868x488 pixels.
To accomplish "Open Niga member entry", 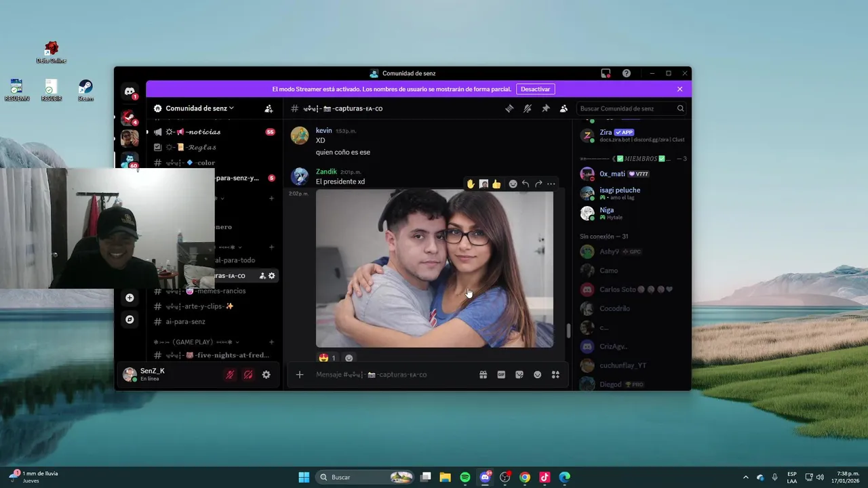I will (632, 213).
